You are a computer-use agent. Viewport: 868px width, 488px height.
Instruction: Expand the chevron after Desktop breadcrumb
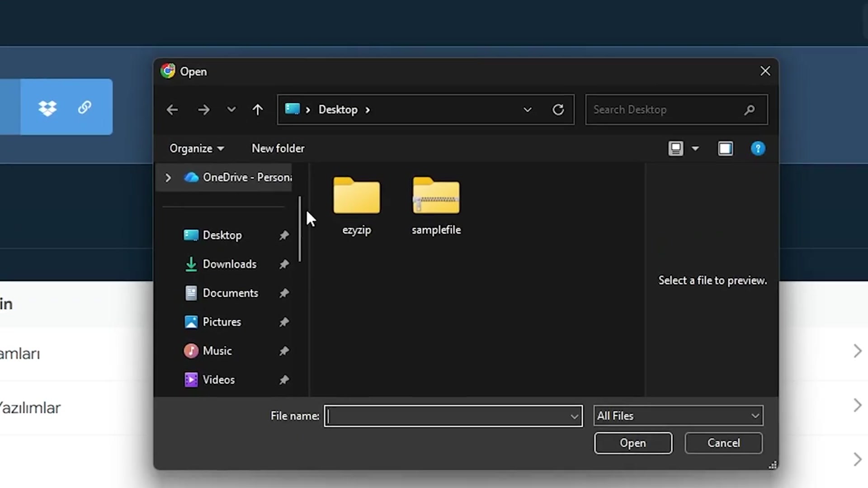point(368,110)
